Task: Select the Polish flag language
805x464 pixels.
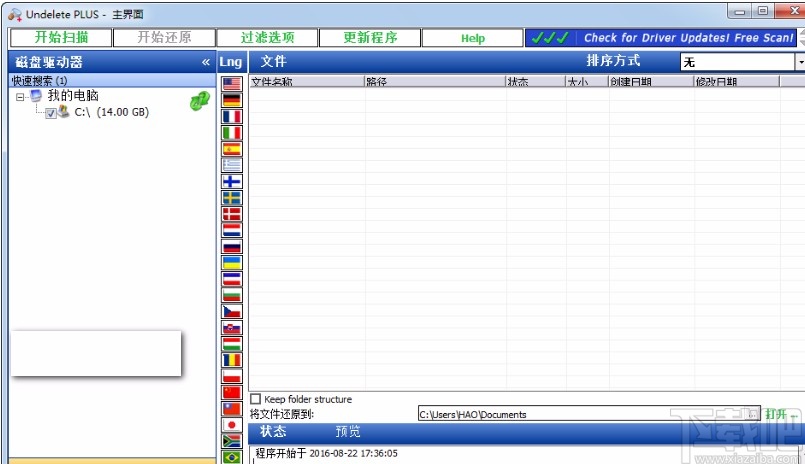Action: click(232, 376)
